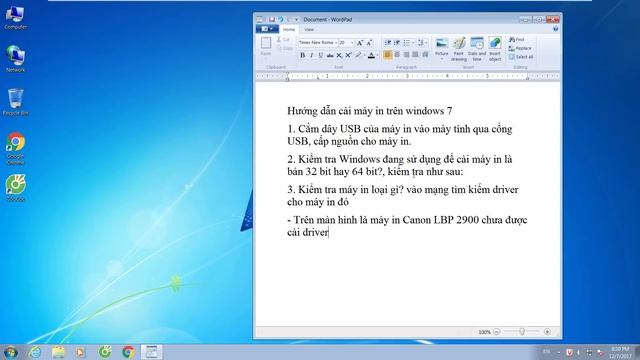Click Cut in the Clipboard group
This screenshot has height=360, width=640.
tap(283, 40)
